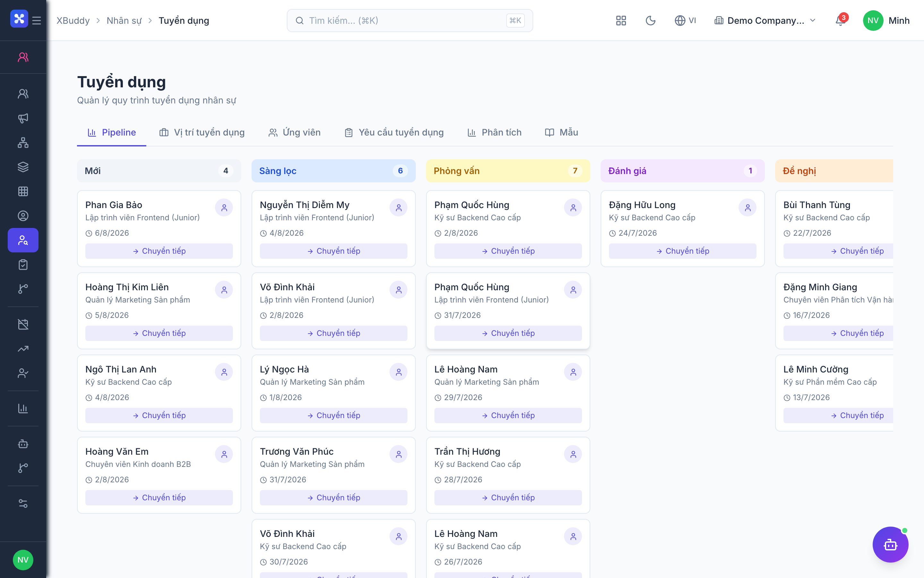
Task: Open the clipboard check sidebar icon
Action: [23, 265]
